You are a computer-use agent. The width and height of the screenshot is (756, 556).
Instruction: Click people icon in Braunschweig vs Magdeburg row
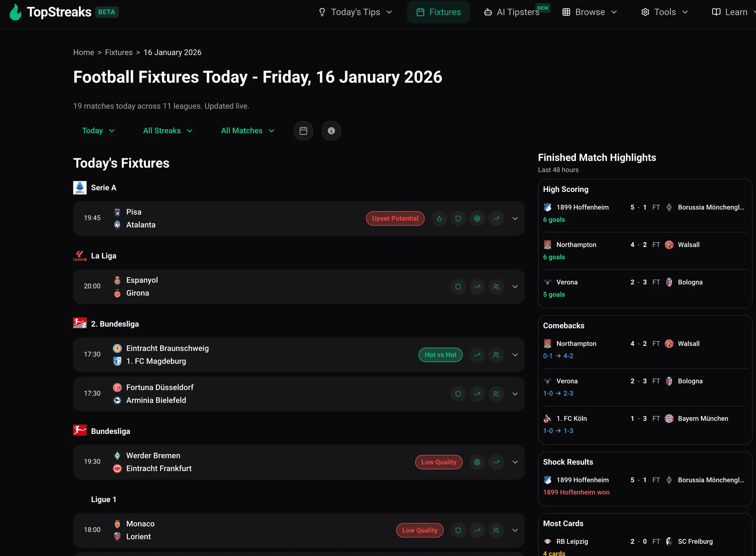(x=496, y=355)
